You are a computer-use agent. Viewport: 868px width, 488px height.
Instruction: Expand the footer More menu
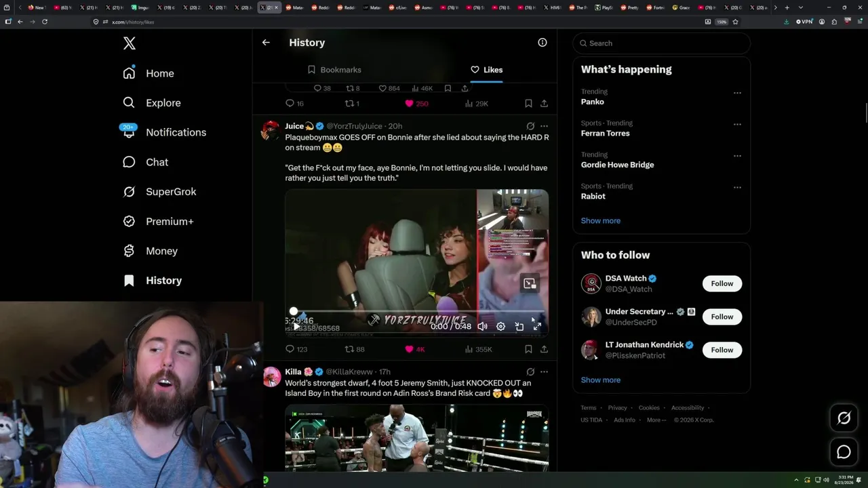[x=656, y=420]
